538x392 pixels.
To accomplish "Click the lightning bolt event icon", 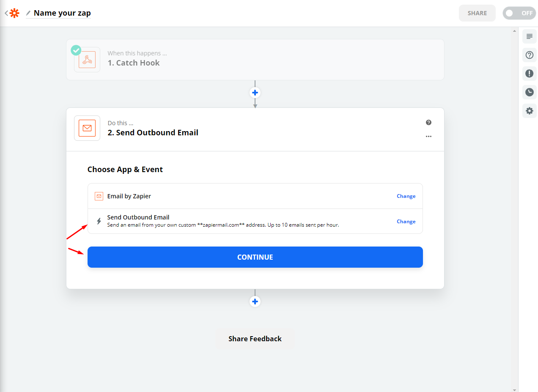I will 99,221.
